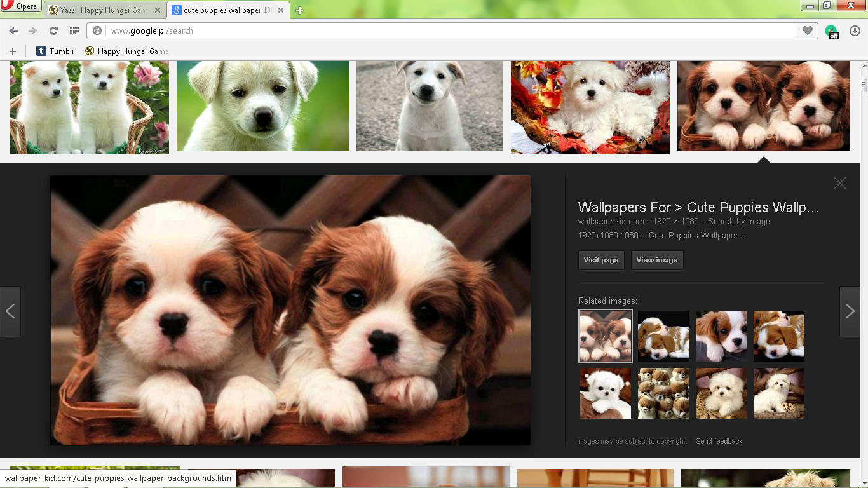This screenshot has height=488, width=868.
Task: Open the Opera menu button
Action: click(21, 7)
